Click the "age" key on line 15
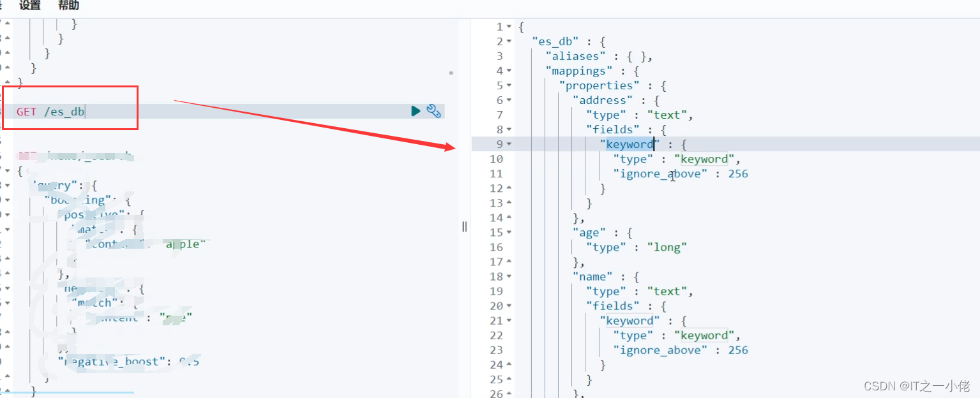The width and height of the screenshot is (980, 398). 589,233
